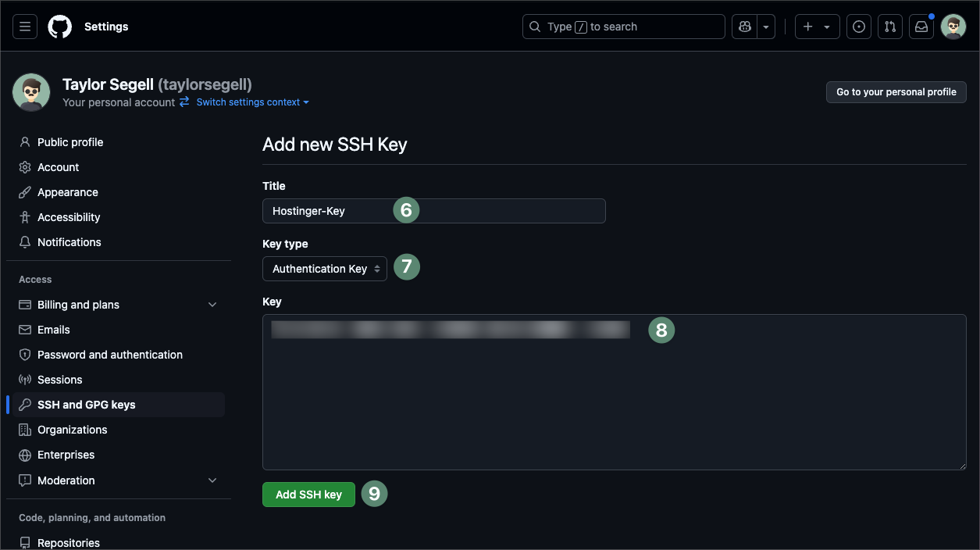
Task: Click the Add SSH key button
Action: (x=308, y=495)
